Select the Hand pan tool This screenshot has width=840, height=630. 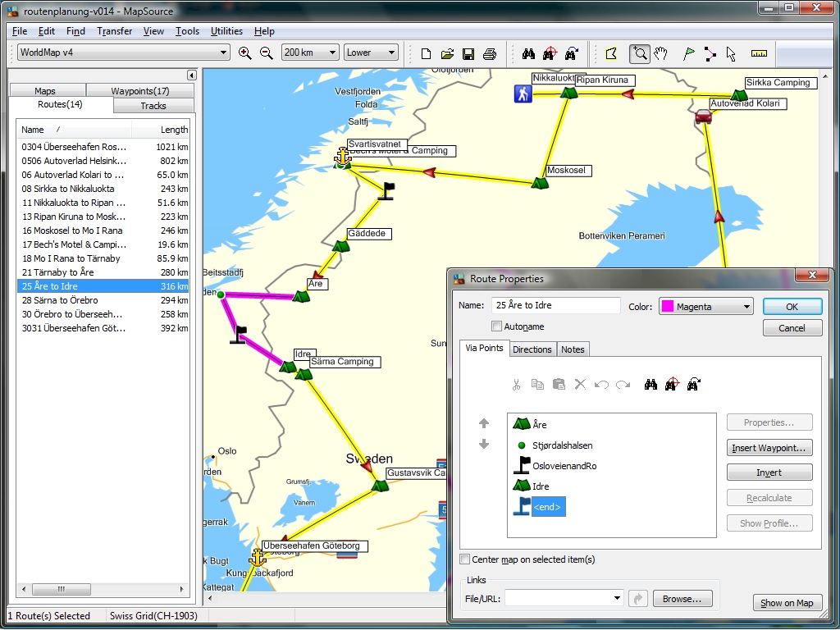[660, 53]
